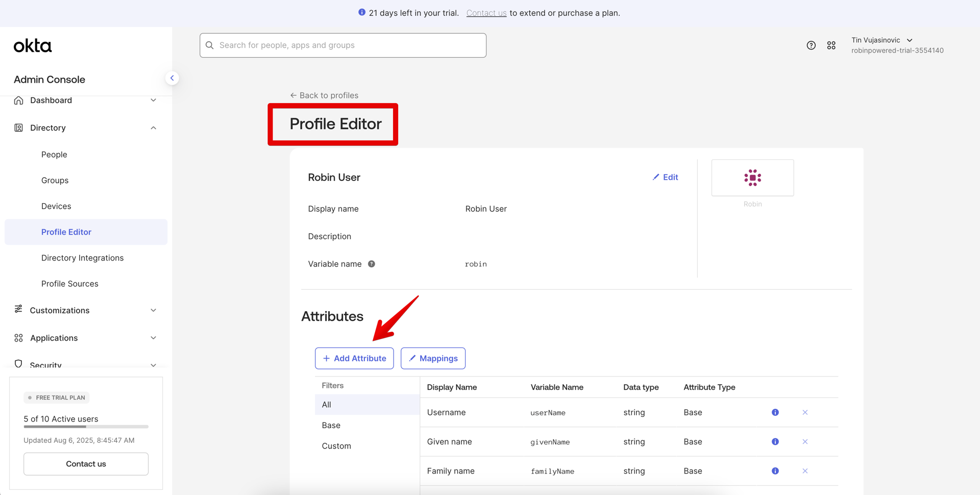Screen dimensions: 980x495
Task: Click the FREE TRIAL PLAN badge
Action: pos(57,397)
